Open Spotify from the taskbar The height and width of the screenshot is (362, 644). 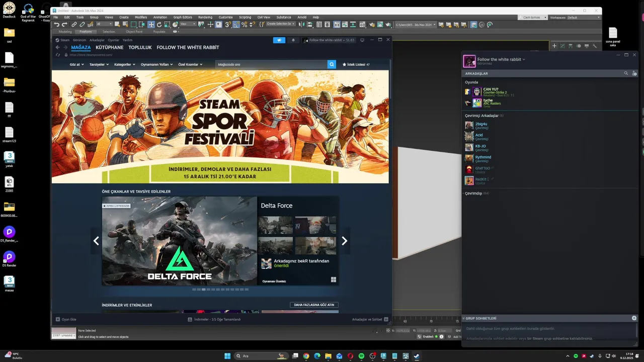pos(361,356)
